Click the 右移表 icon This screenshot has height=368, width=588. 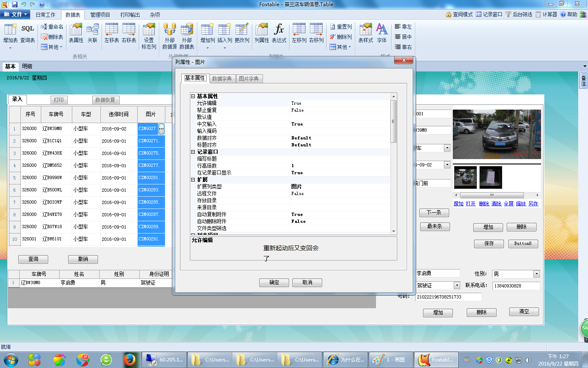[x=129, y=34]
